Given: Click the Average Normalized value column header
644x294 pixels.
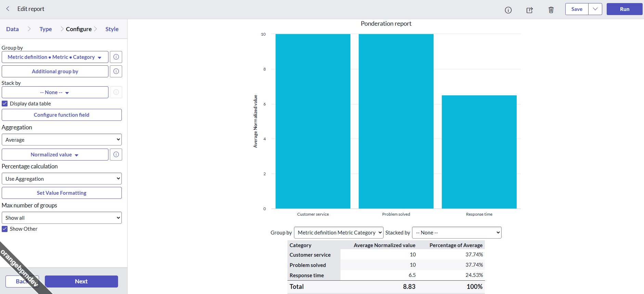Looking at the screenshot, I should (x=385, y=245).
